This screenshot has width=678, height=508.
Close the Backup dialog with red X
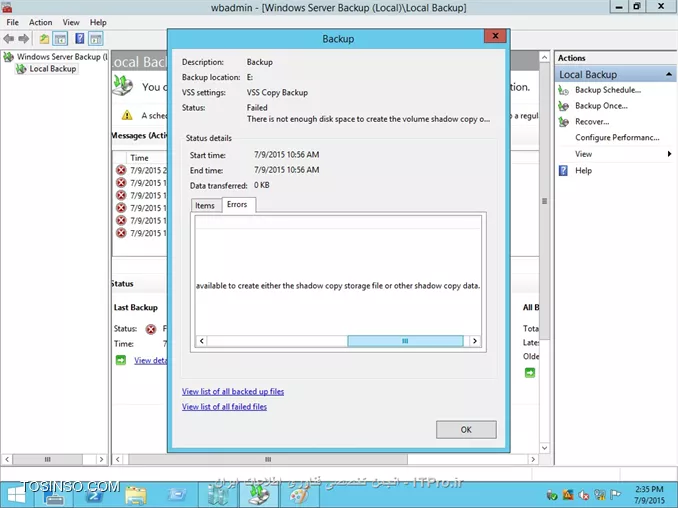[x=496, y=36]
